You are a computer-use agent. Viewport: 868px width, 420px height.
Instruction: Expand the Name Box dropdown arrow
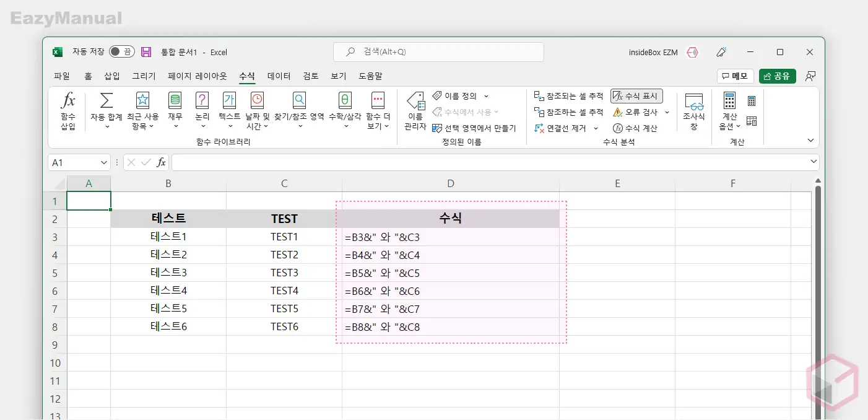[103, 162]
